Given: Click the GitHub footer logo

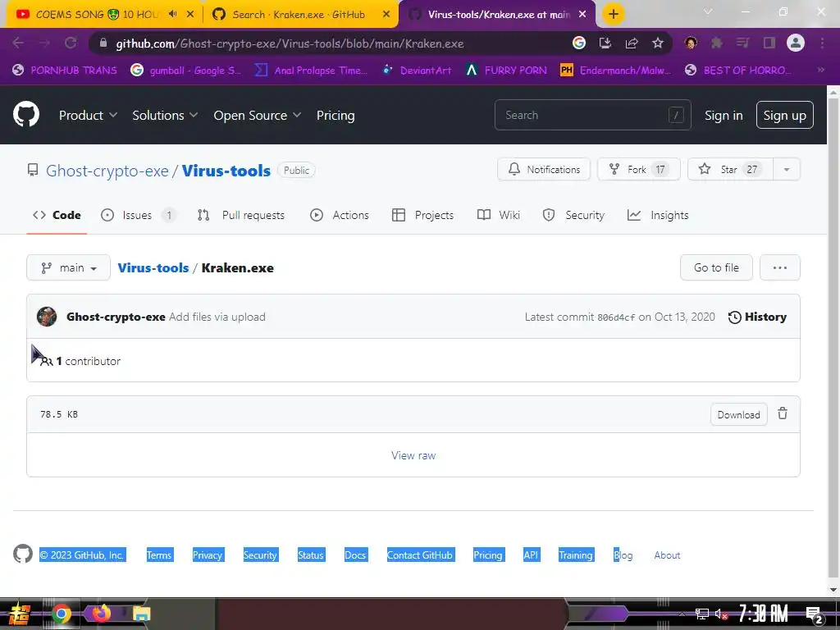Looking at the screenshot, I should pos(22,554).
